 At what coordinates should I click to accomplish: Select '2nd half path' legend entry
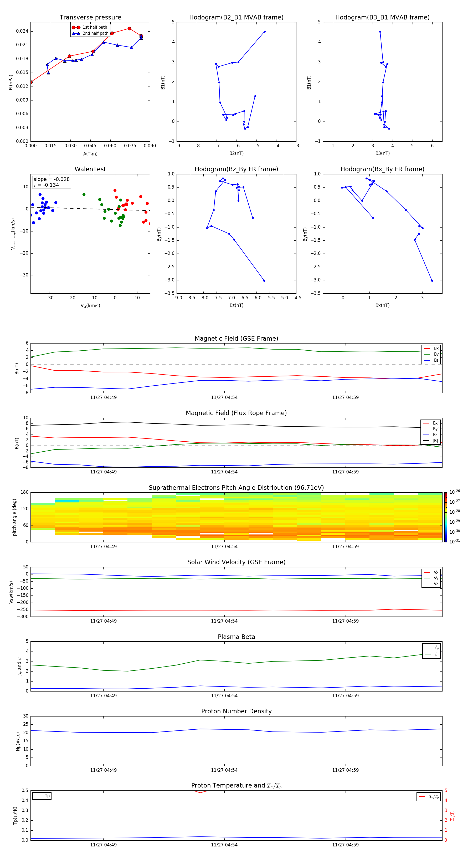(90, 33)
